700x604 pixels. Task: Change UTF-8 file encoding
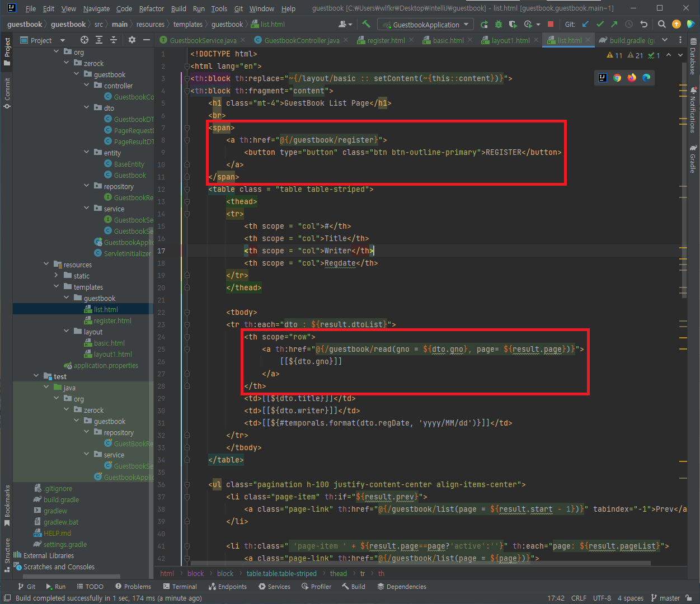(x=602, y=598)
